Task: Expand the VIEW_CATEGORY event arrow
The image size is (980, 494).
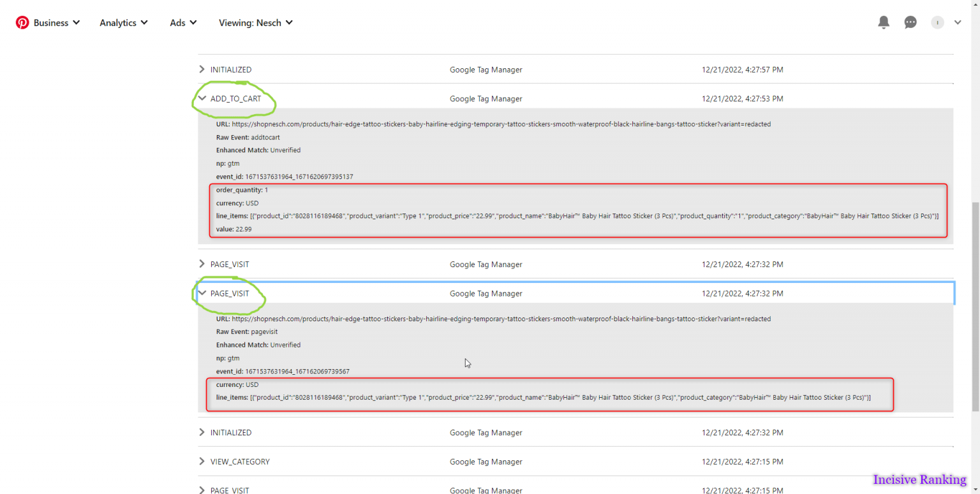Action: tap(202, 461)
